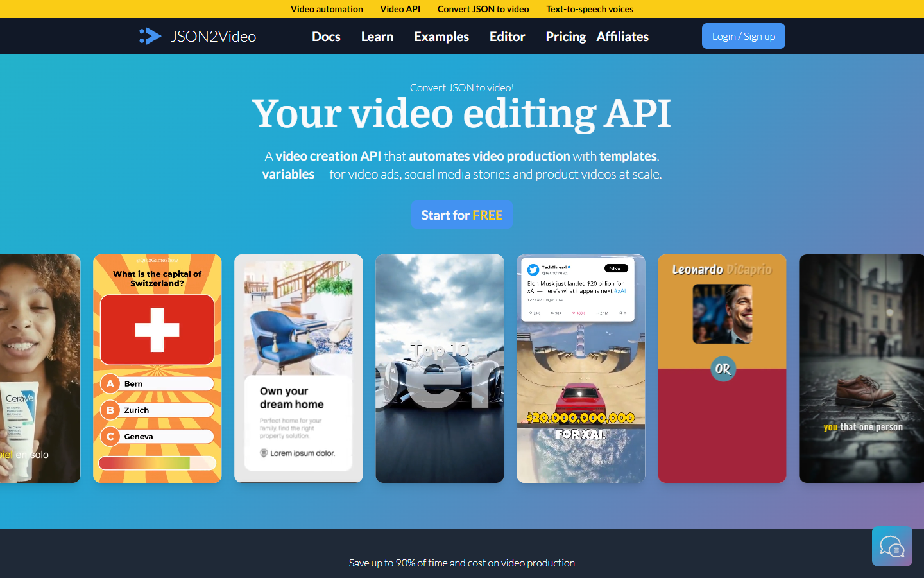Go to the Examples page

441,37
